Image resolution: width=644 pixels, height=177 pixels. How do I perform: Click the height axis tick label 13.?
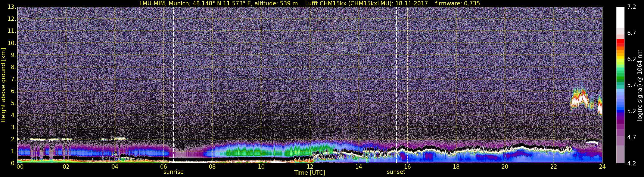click(x=12, y=7)
